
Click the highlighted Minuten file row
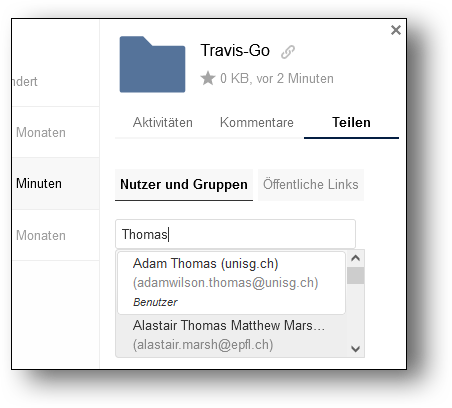point(56,184)
